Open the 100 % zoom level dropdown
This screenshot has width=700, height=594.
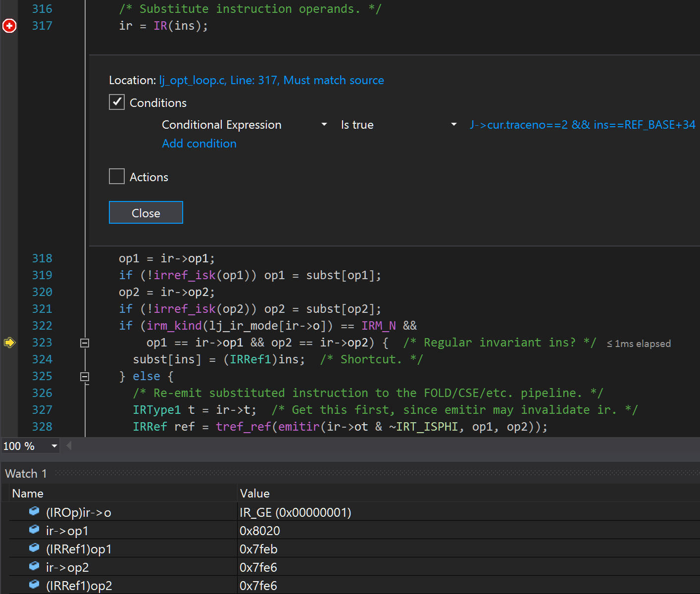[x=54, y=446]
